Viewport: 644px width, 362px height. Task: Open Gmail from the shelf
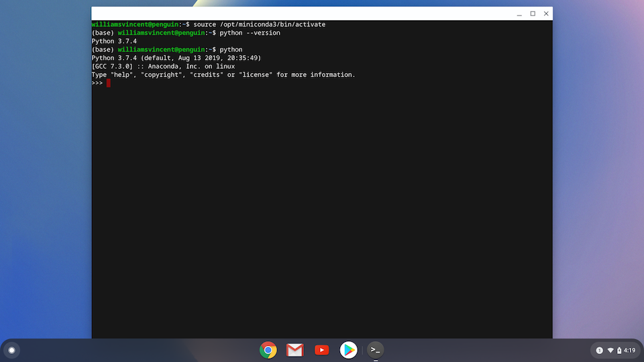[x=295, y=350]
